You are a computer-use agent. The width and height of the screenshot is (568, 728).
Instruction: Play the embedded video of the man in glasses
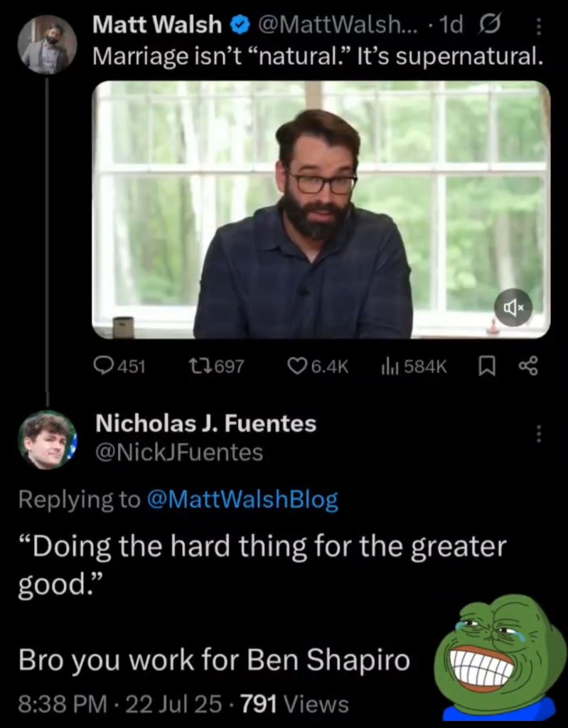[321, 210]
